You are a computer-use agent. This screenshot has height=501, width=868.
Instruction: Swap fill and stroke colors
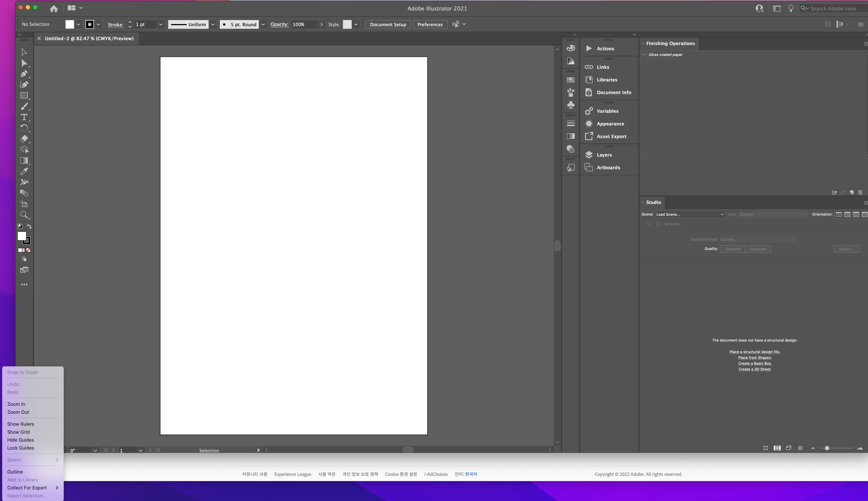(29, 226)
